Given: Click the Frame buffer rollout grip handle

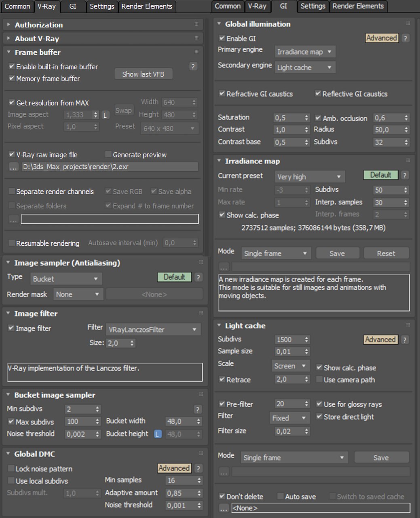Looking at the screenshot, I should click(196, 52).
